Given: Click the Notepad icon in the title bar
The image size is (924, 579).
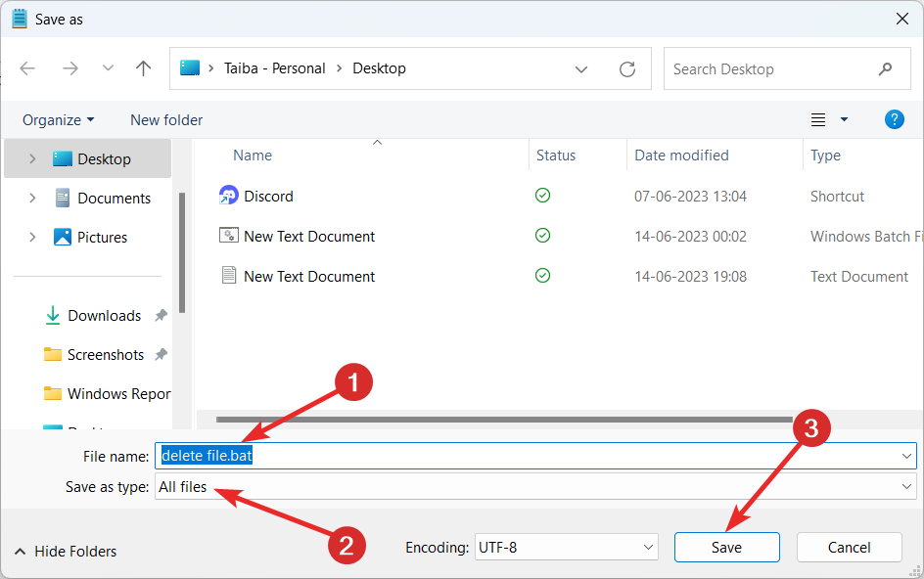Looking at the screenshot, I should 20,19.
